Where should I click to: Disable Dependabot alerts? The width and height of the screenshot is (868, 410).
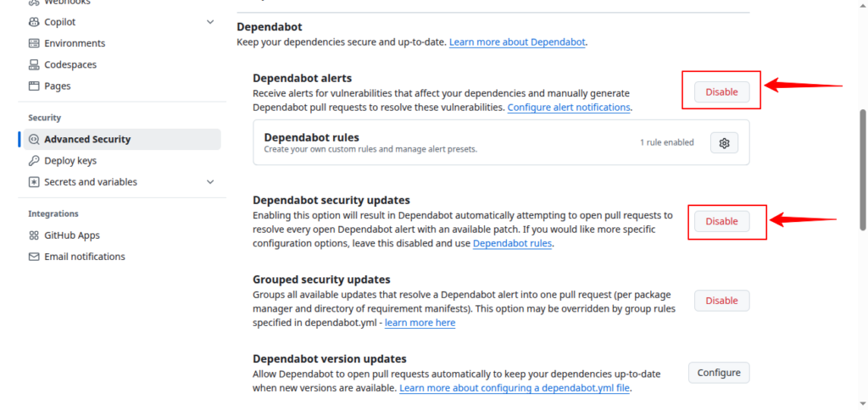721,91
